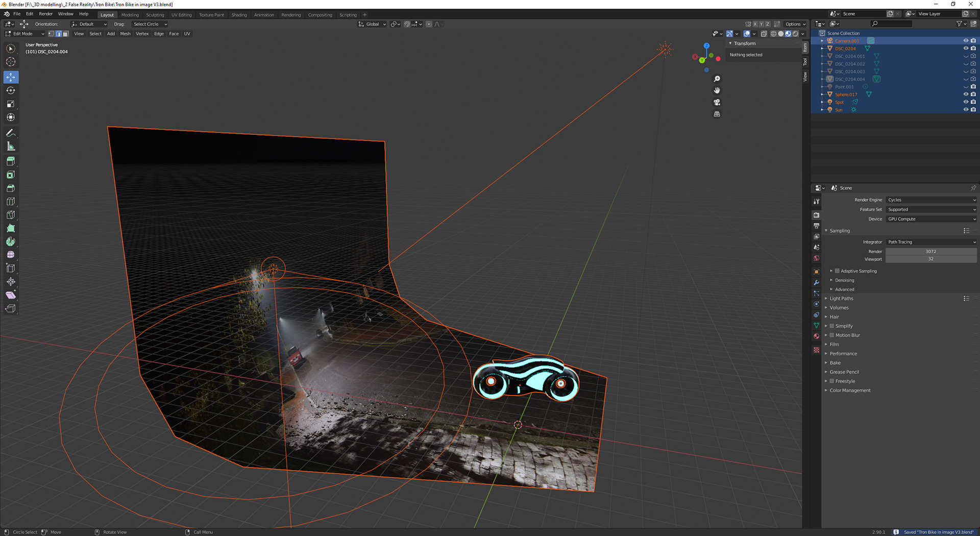Select the Inset Faces tool
Image resolution: width=980 pixels, height=536 pixels.
point(11,175)
